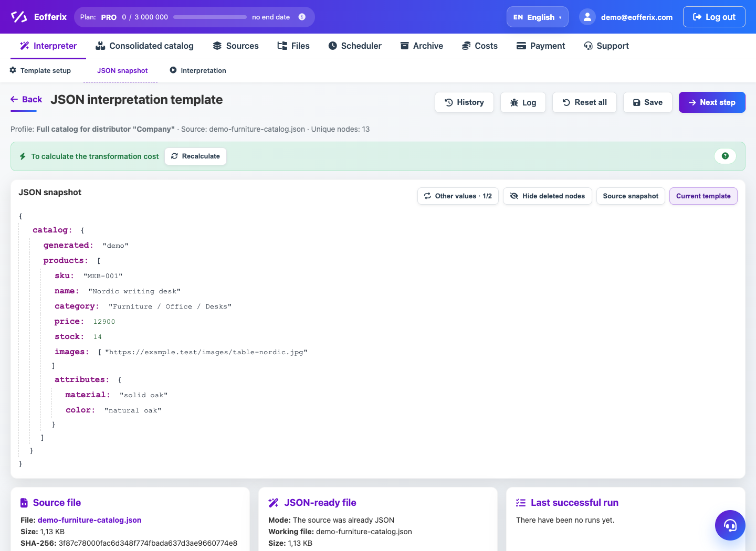This screenshot has width=756, height=551.
Task: Click the Last successful run checklist icon
Action: (x=521, y=503)
